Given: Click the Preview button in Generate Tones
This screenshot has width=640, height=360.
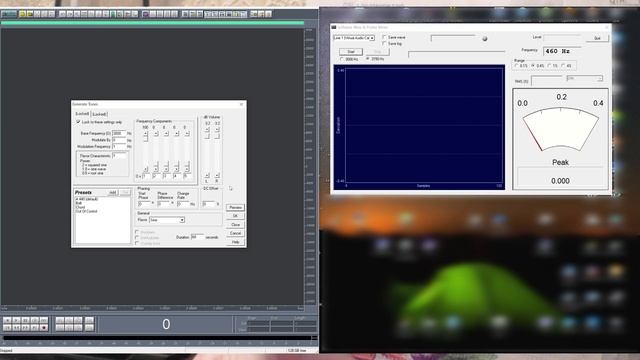Looking at the screenshot, I should tap(235, 208).
